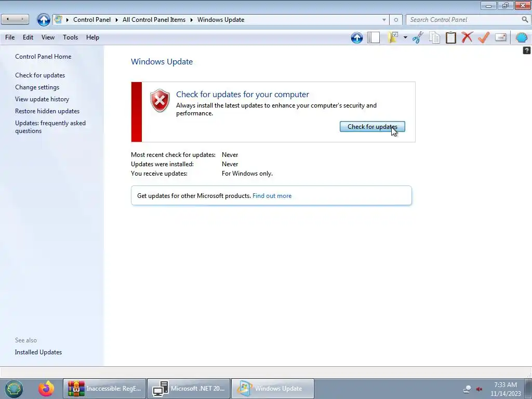Screen dimensions: 532x399
Task: Select the All Control Panel Items breadcrumb
Action: (x=154, y=20)
